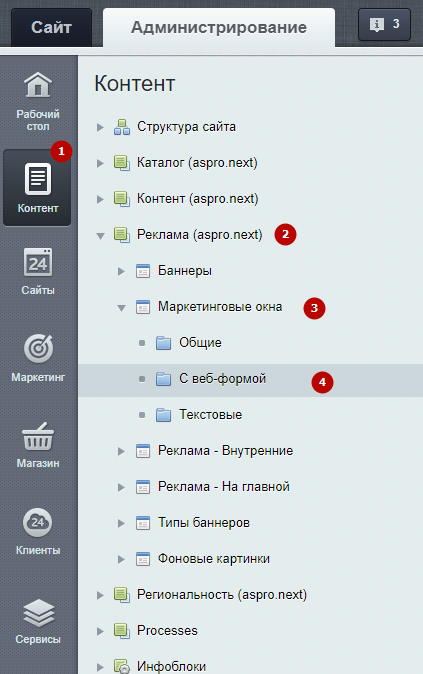
Task: Expand the Баннеры node
Action: click(122, 271)
